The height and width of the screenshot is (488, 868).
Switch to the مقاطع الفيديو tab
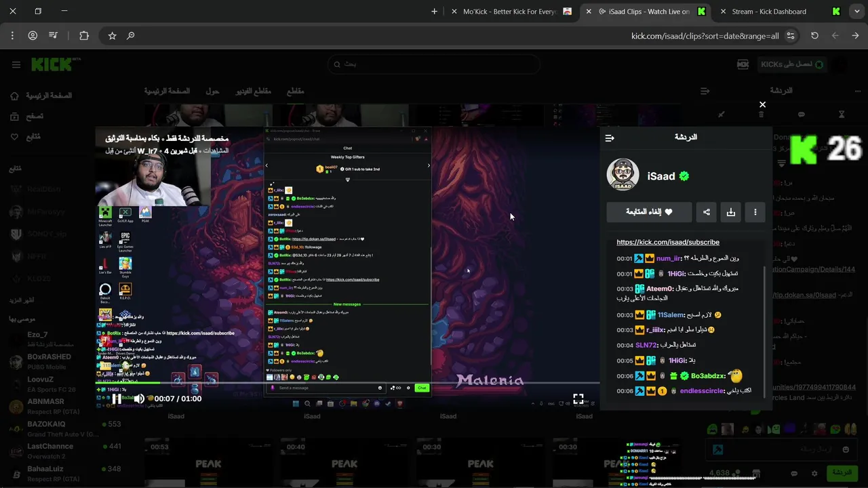[x=253, y=91]
